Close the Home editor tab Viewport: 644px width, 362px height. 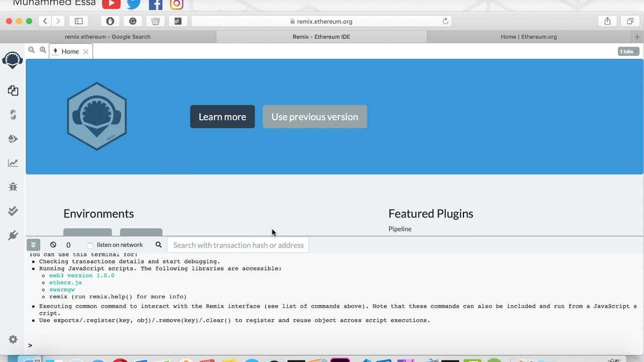[86, 51]
